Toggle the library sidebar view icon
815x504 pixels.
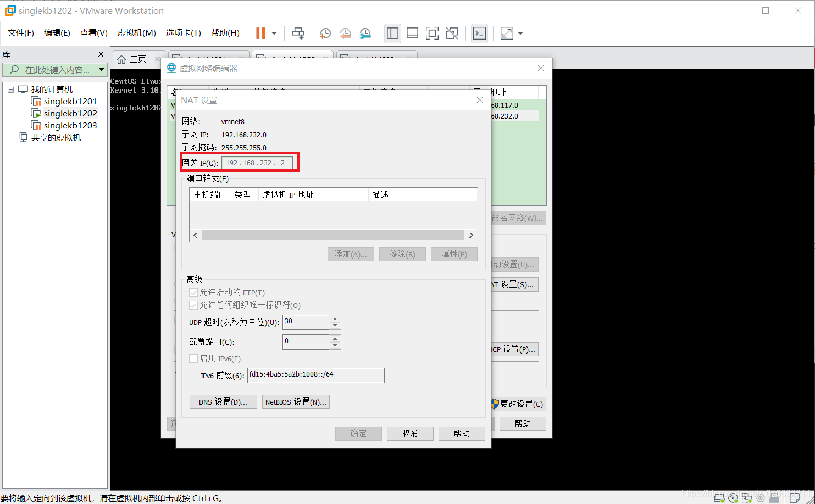[x=392, y=33]
